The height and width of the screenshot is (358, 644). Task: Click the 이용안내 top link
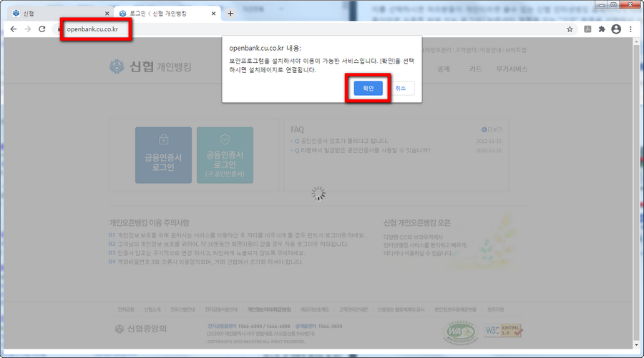pos(490,50)
